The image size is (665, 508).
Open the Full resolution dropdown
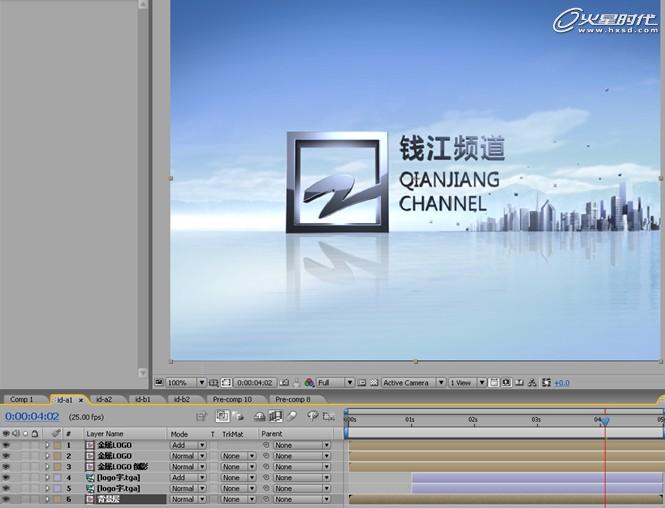(335, 382)
